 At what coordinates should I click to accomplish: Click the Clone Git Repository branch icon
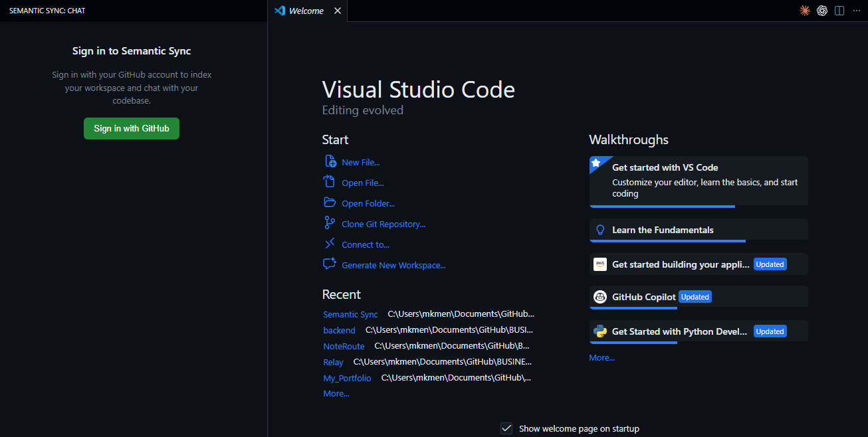pos(330,223)
